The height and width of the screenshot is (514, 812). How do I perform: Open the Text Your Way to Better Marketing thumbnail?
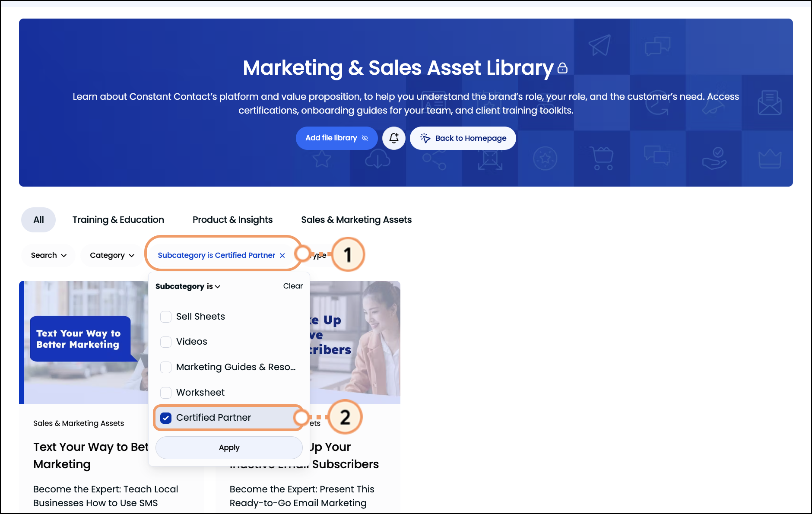pos(84,342)
